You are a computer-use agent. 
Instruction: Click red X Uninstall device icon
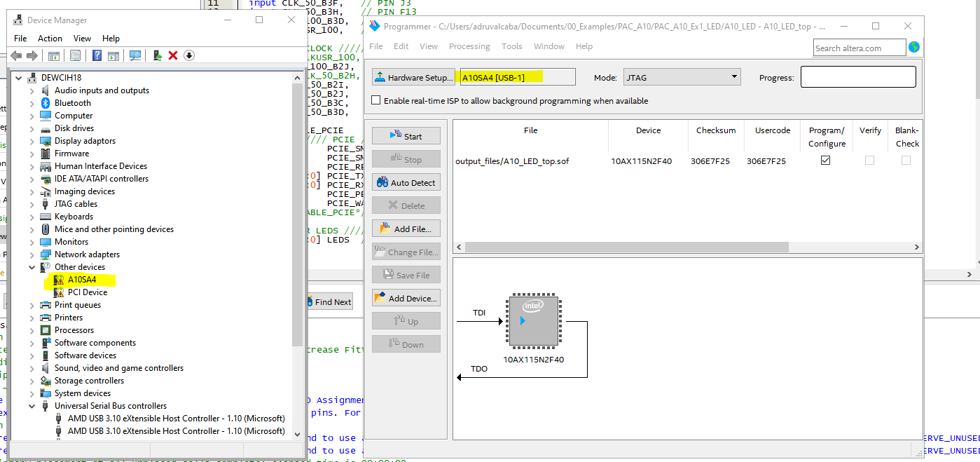(173, 55)
